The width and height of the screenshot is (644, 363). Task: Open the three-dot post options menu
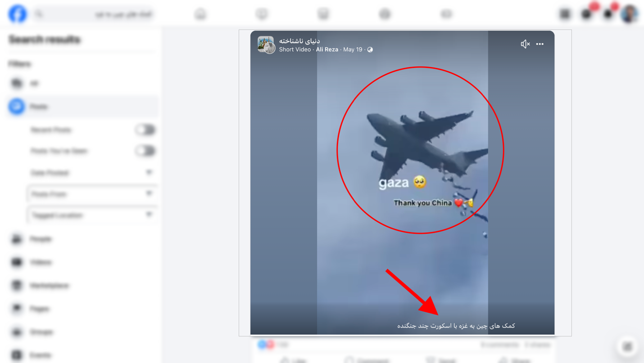[540, 44]
